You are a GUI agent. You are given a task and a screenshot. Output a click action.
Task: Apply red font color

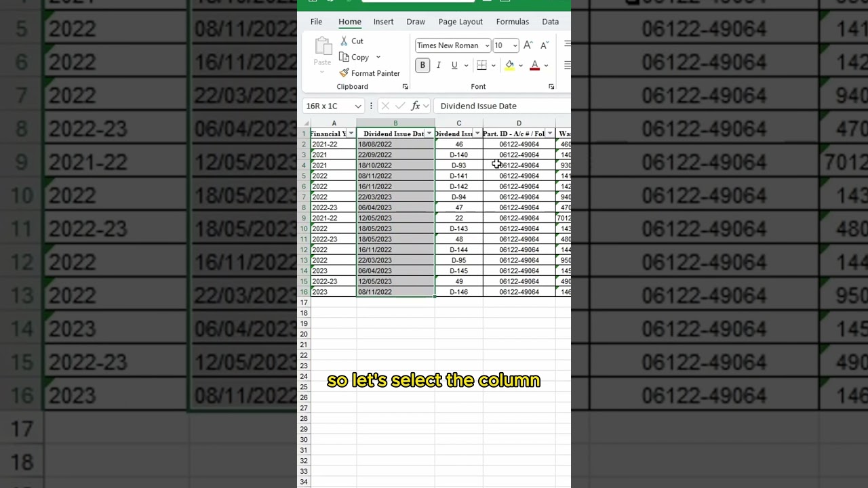[534, 65]
